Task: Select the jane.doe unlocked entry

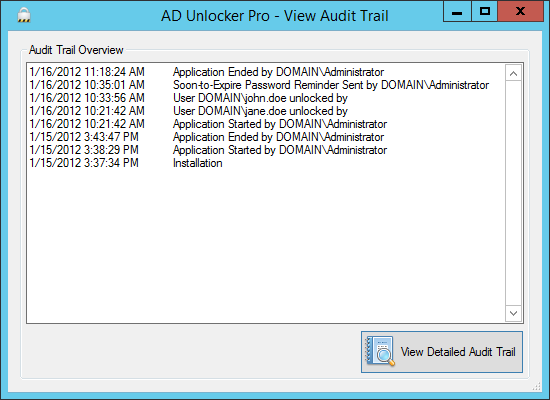Action: click(266, 111)
